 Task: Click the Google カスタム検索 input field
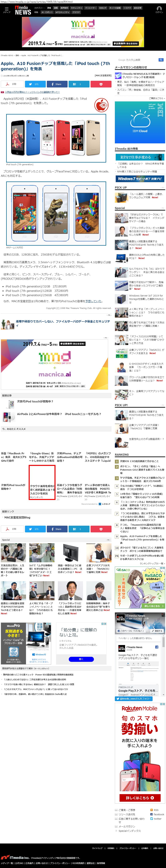138,60
